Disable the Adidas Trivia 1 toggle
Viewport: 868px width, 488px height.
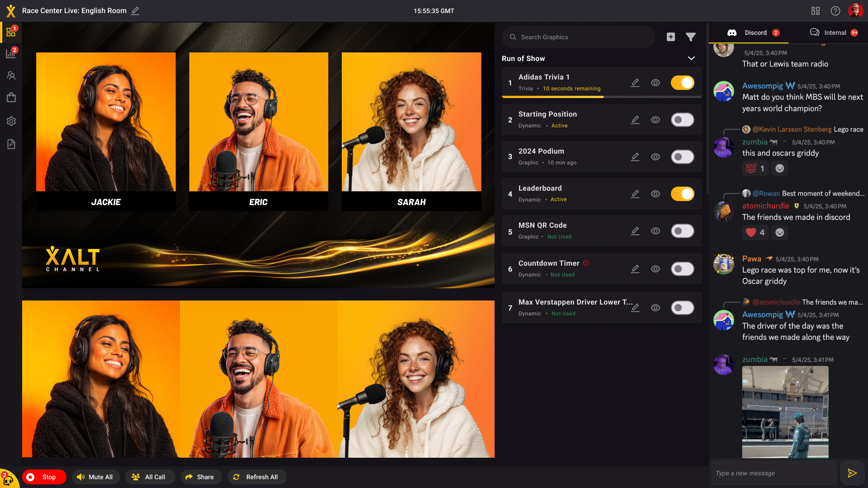682,83
